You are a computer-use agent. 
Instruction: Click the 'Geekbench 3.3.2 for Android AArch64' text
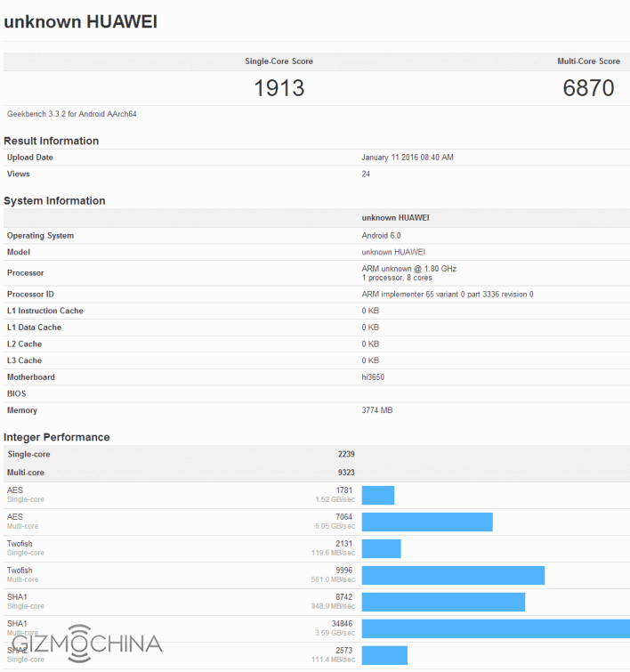[x=71, y=114]
